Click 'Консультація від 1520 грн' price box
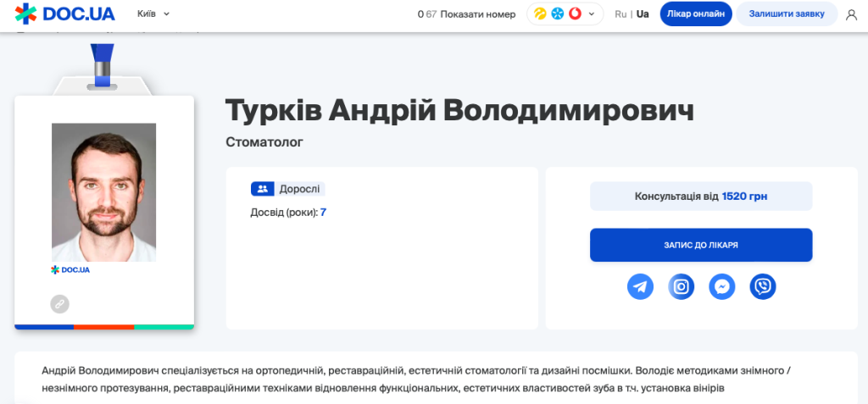 coord(701,196)
